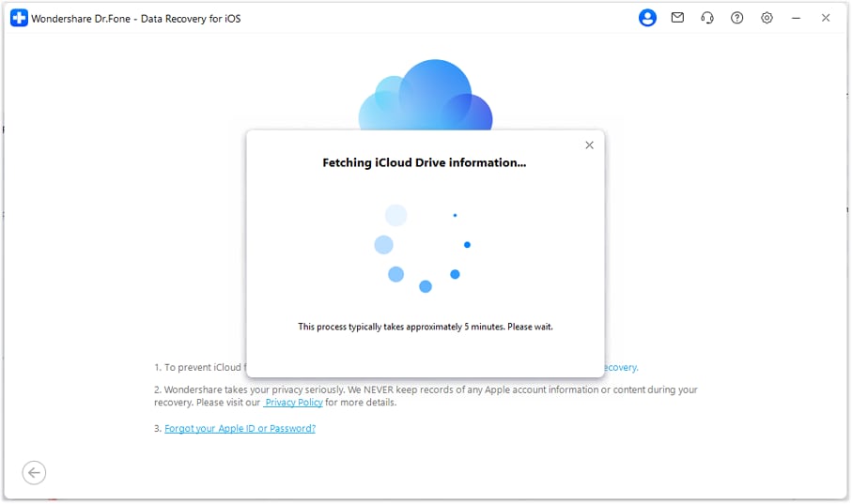Screen dimensions: 852x504
Task: Click the 'approximately 5 minutes' wait message
Action: [x=426, y=327]
